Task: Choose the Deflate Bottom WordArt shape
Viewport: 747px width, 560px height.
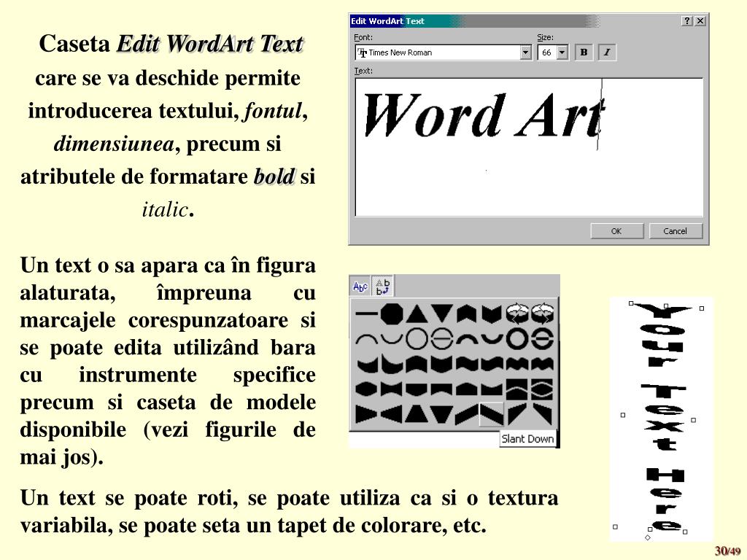Action: pyautogui.click(x=442, y=389)
